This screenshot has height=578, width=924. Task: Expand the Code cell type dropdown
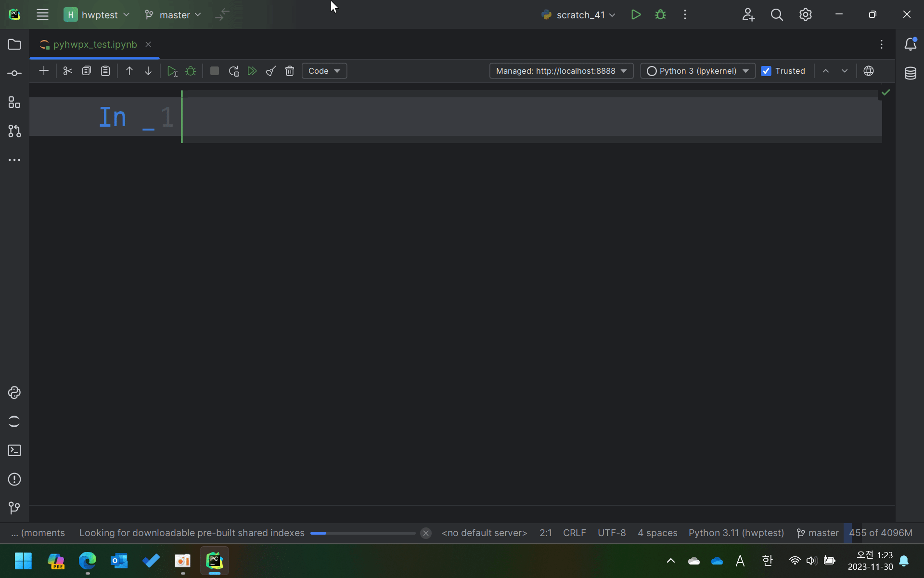(324, 71)
